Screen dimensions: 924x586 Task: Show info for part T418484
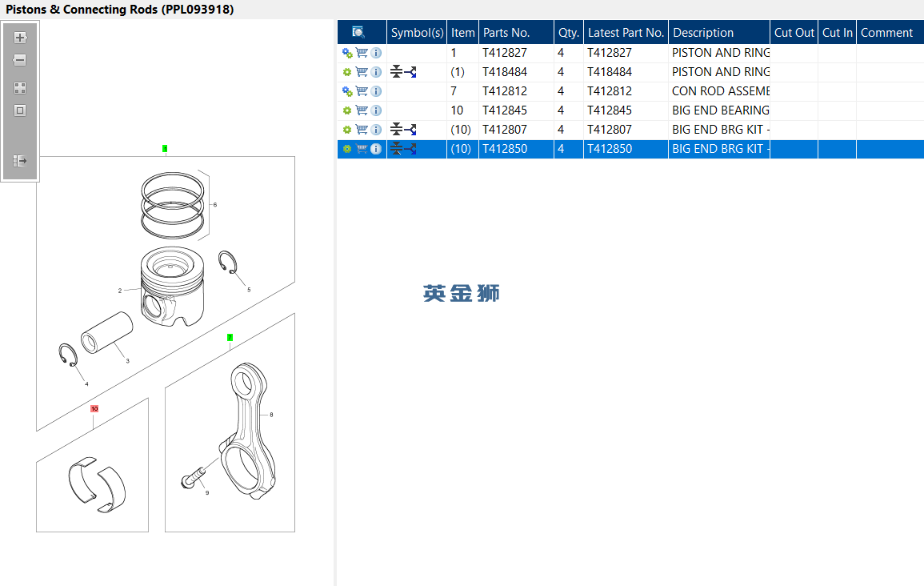(x=376, y=72)
